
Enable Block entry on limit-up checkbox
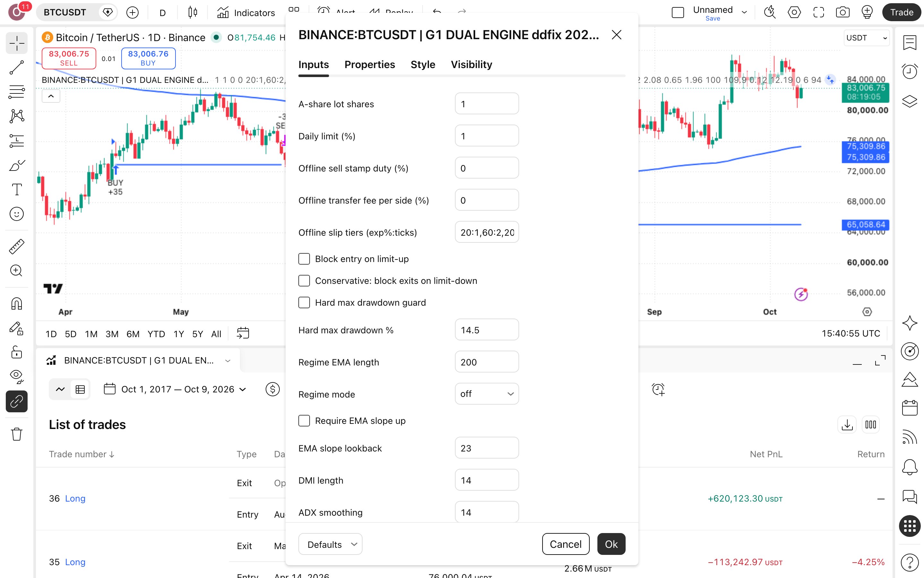click(x=304, y=259)
